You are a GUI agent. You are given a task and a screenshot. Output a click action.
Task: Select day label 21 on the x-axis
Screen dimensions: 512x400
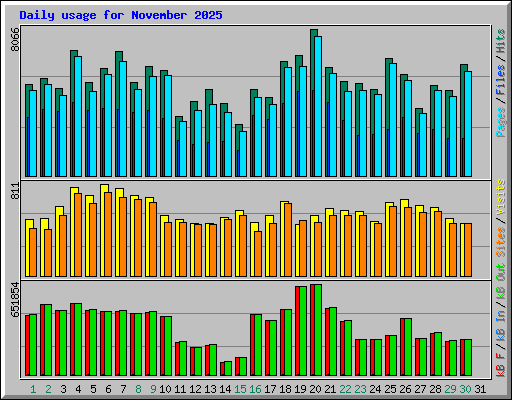click(x=330, y=389)
